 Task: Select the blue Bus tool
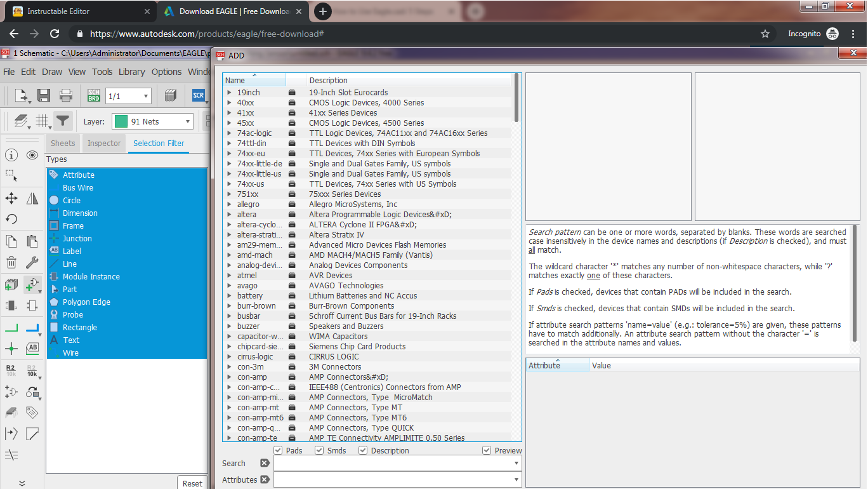click(32, 328)
